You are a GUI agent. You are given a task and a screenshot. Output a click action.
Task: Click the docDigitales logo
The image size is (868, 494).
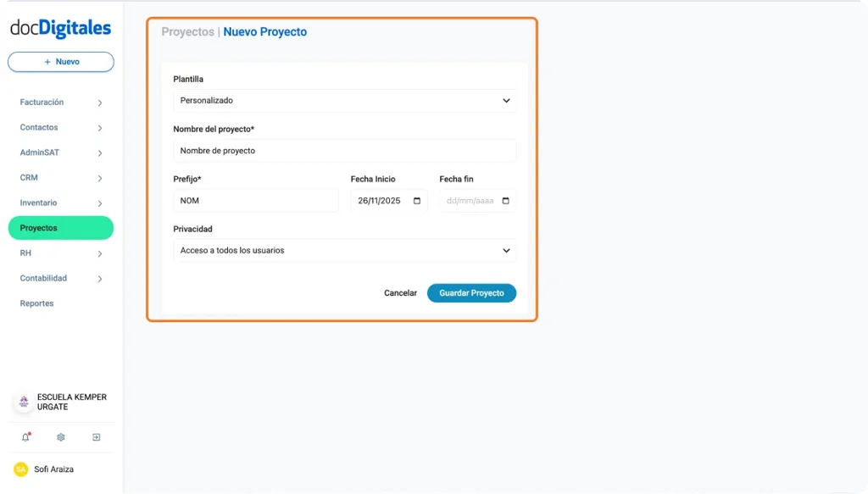(x=59, y=29)
